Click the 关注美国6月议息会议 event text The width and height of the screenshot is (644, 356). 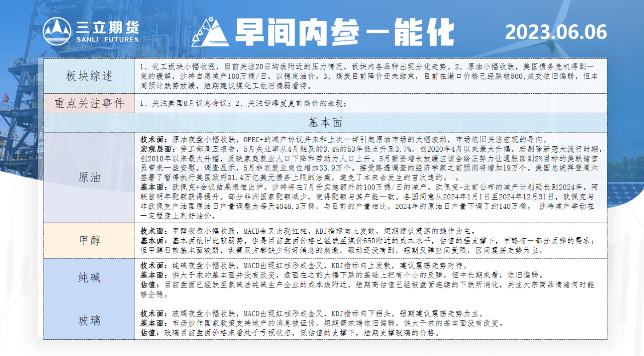coord(189,104)
